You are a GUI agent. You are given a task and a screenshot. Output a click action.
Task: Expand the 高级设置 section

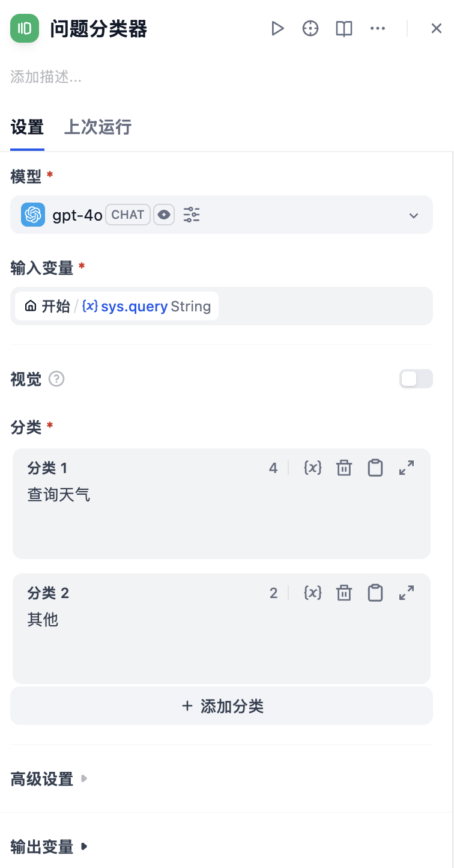point(48,780)
